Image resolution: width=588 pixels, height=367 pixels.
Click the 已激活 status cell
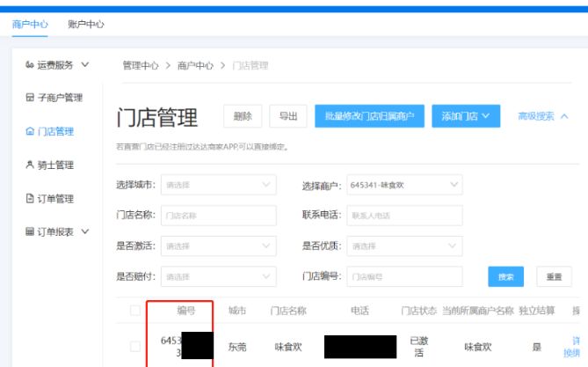pyautogui.click(x=419, y=347)
